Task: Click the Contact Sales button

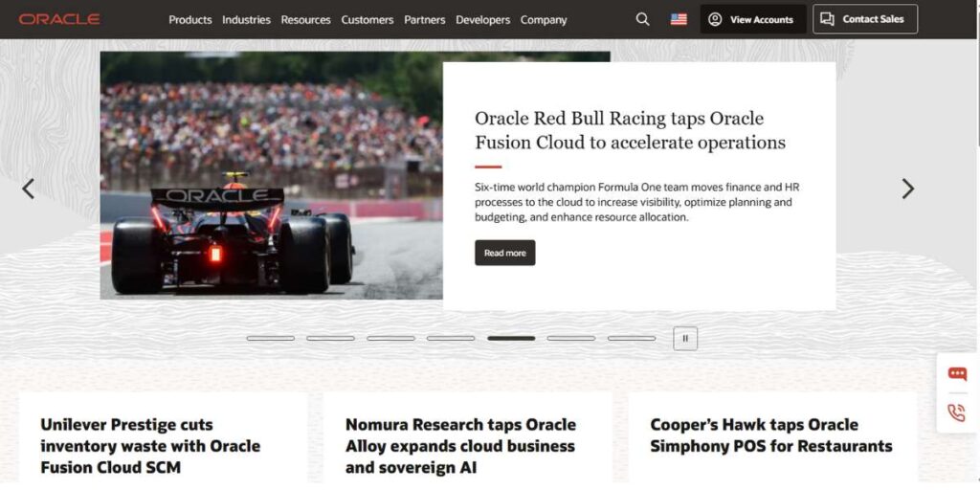Action: coord(865,19)
